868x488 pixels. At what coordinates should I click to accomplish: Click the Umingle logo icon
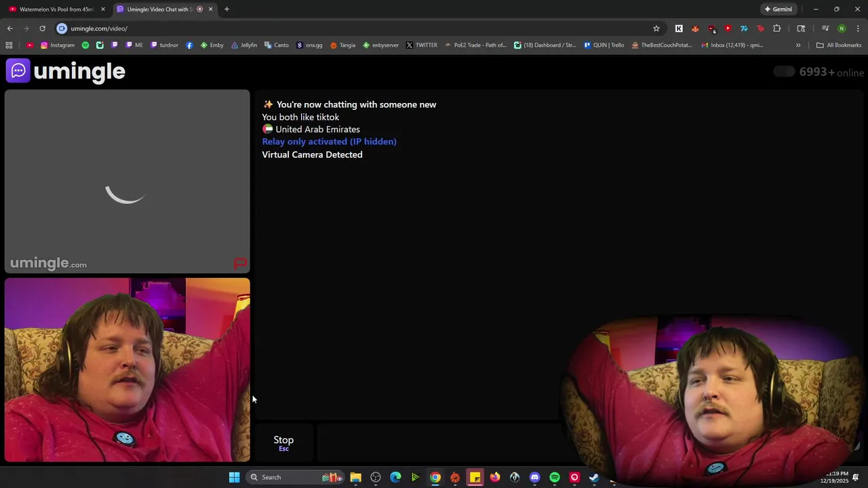coord(18,70)
